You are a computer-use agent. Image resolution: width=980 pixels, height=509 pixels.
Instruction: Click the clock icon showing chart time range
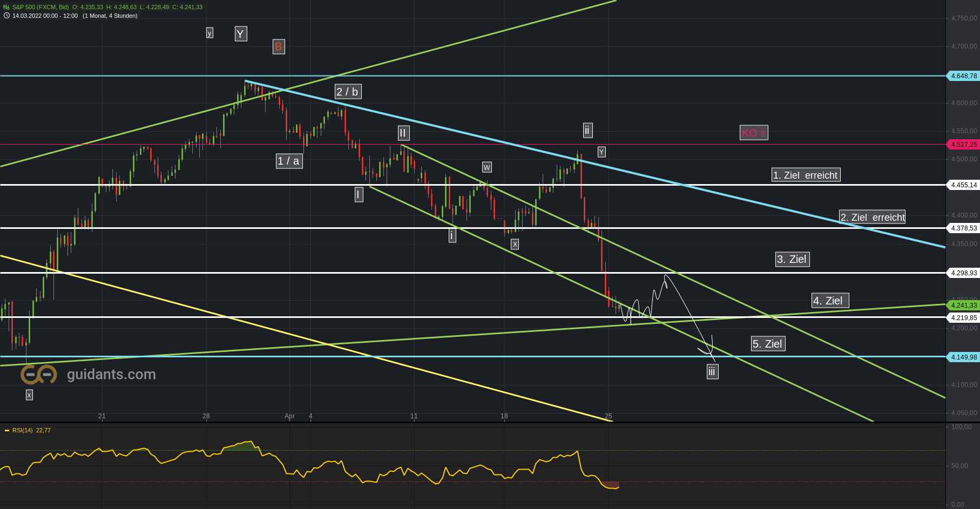click(5, 16)
